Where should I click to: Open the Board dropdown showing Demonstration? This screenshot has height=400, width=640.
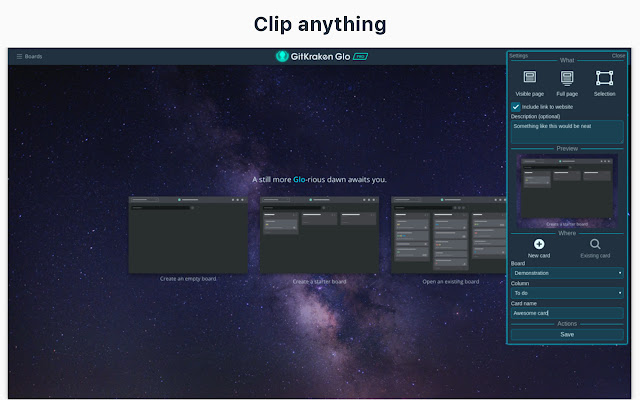pos(567,273)
